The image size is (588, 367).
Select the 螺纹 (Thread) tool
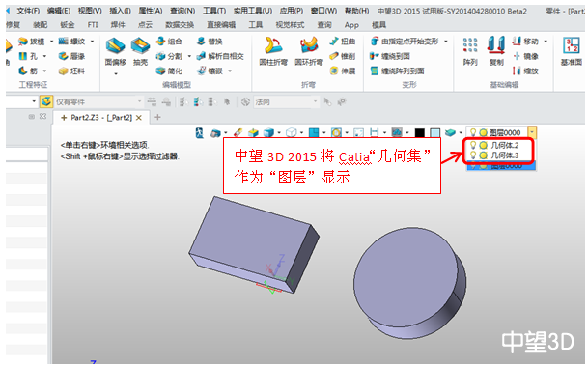pyautogui.click(x=71, y=42)
